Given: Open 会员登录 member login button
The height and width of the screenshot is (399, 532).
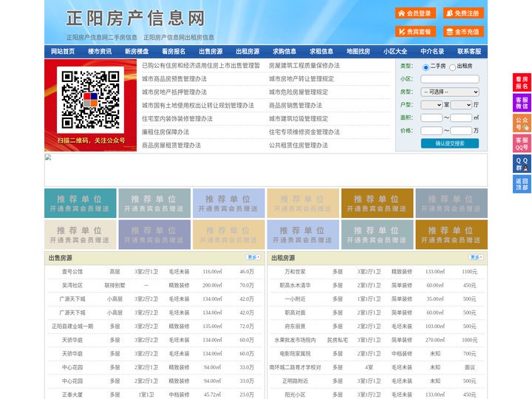Looking at the screenshot, I should (415, 13).
